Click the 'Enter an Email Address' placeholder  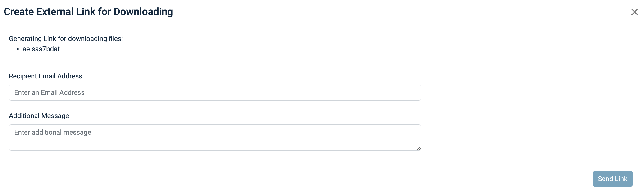[x=49, y=93]
